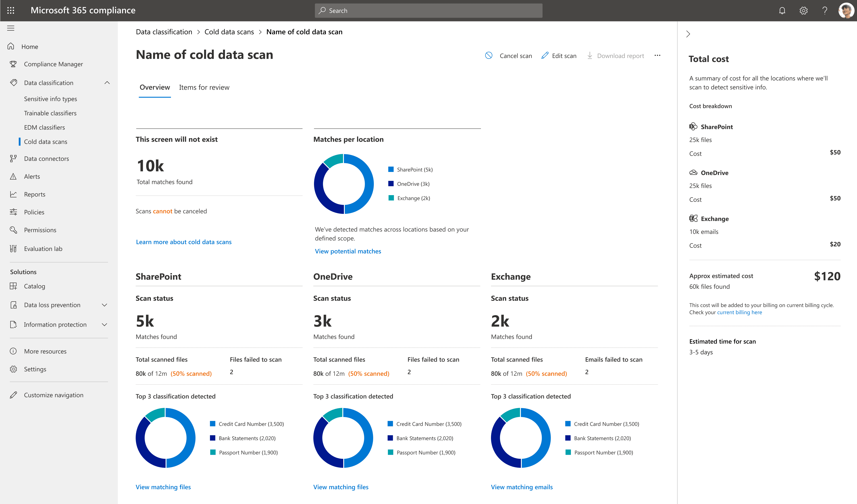This screenshot has width=857, height=504.
Task: Open EDM classifiers in sidebar
Action: pyautogui.click(x=44, y=127)
